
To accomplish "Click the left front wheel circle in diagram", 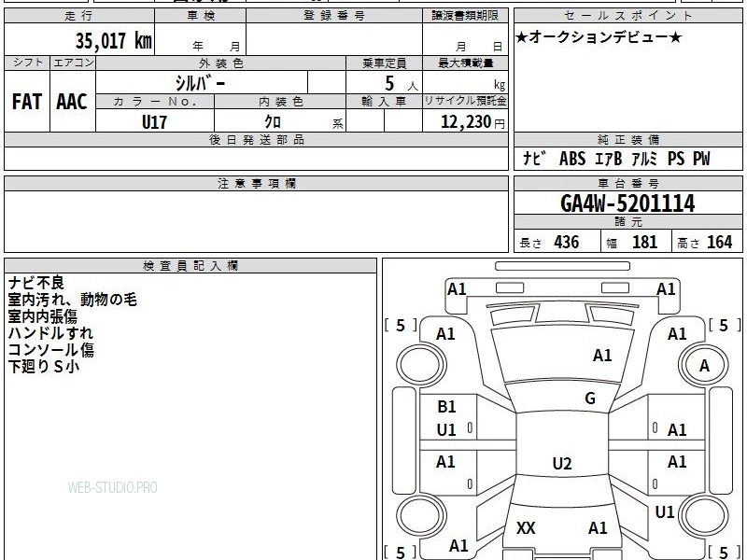I will click(x=421, y=365).
